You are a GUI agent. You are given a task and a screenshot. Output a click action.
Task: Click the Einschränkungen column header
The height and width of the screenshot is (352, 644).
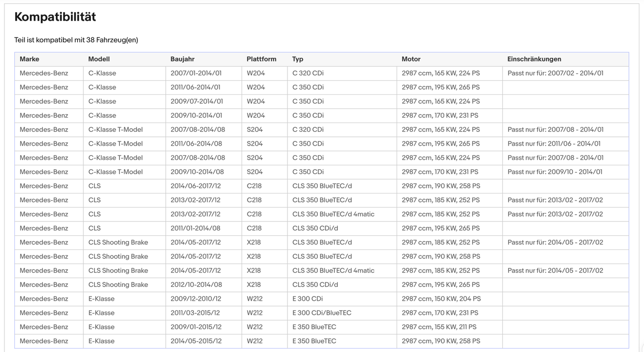point(534,59)
